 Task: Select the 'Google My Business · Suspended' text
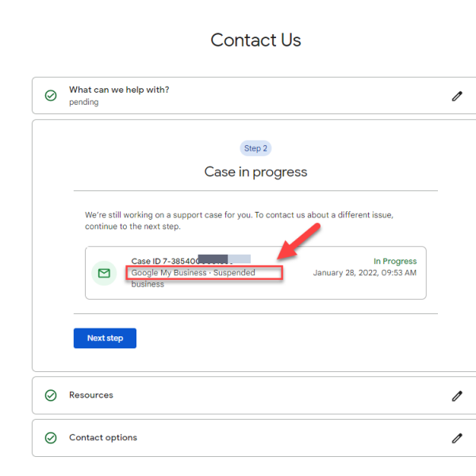click(193, 273)
